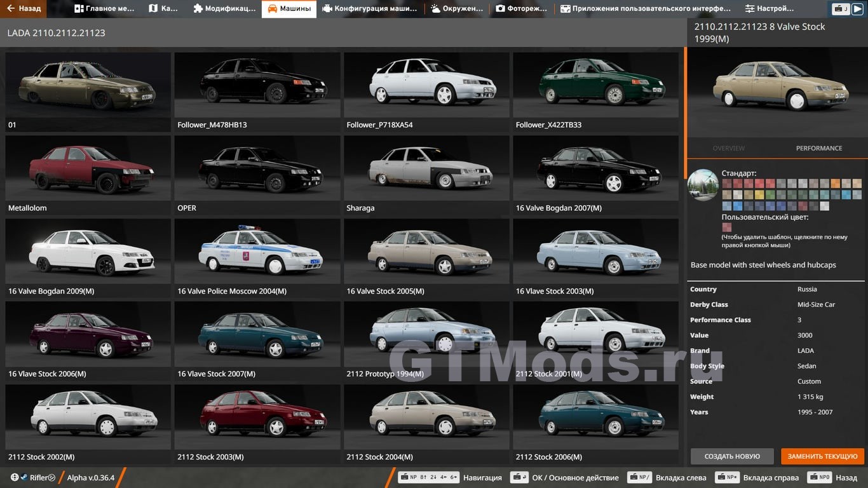868x488 pixels.
Task: Switch to the Окружение tab
Action: coord(457,9)
